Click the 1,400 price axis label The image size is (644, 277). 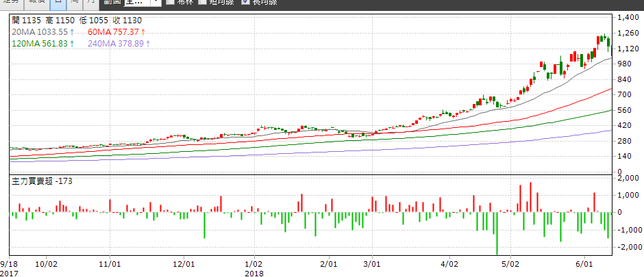pyautogui.click(x=630, y=17)
